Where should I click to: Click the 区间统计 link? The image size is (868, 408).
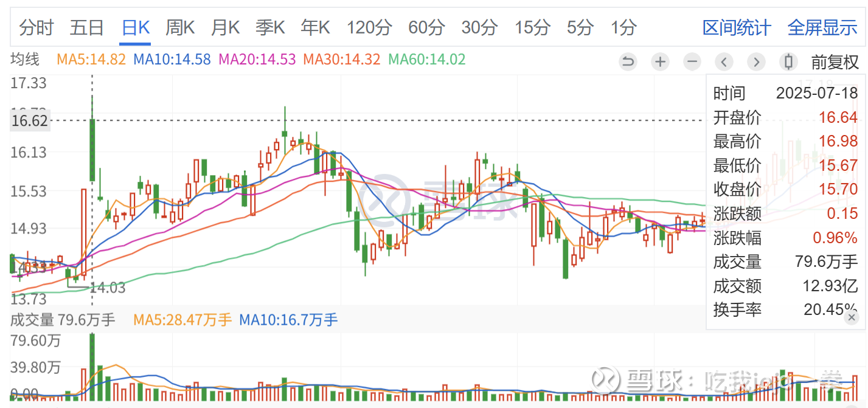[x=737, y=27]
